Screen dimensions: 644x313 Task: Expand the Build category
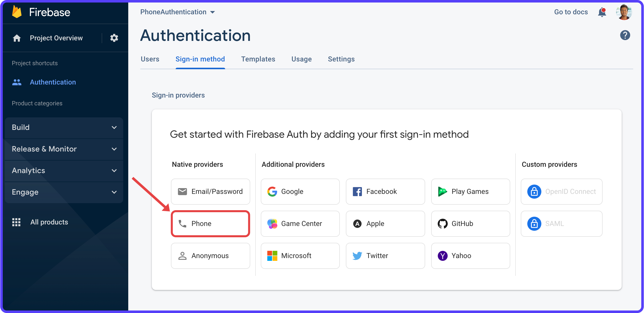[x=64, y=127]
